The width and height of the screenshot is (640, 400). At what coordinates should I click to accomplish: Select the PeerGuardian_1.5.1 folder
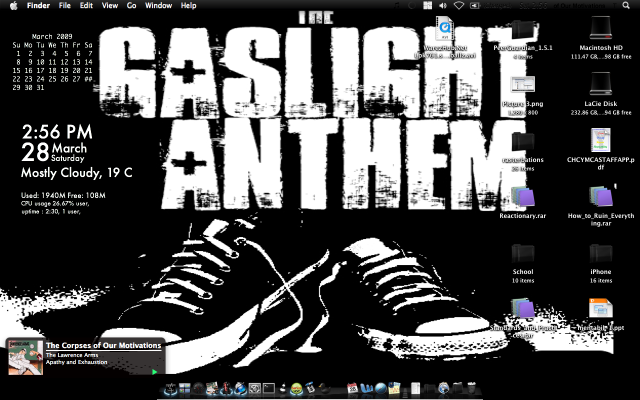coord(523,29)
